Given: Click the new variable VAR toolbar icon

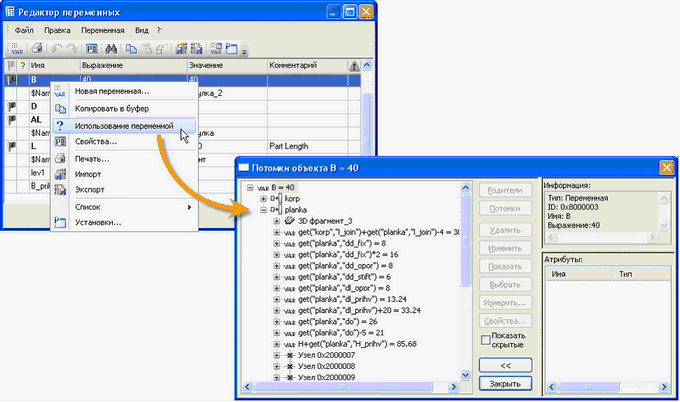Looking at the screenshot, I should [19, 48].
